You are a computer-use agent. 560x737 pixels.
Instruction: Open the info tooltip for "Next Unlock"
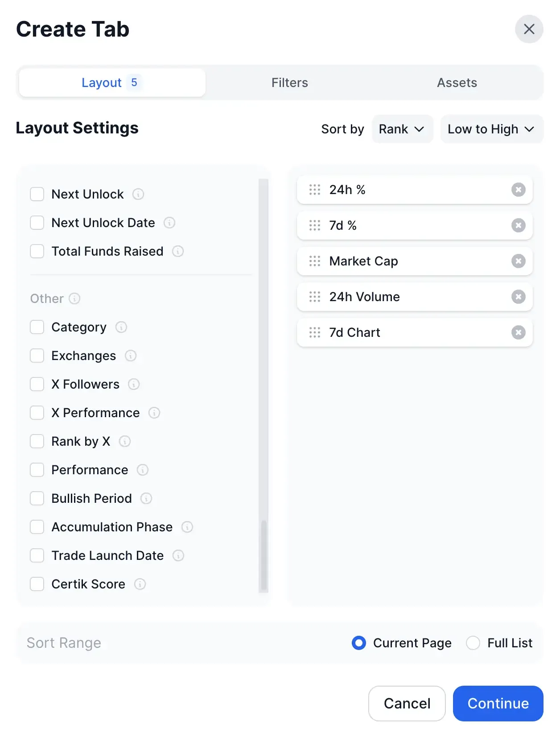click(138, 194)
